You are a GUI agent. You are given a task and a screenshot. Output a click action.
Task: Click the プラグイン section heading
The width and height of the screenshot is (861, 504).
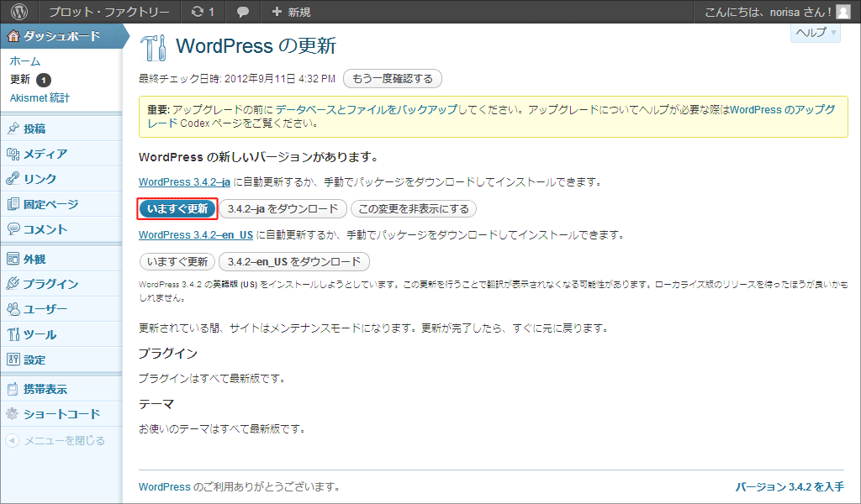[168, 354]
